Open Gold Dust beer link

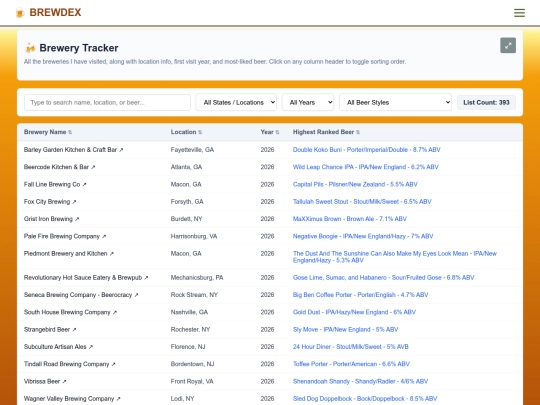point(354,312)
